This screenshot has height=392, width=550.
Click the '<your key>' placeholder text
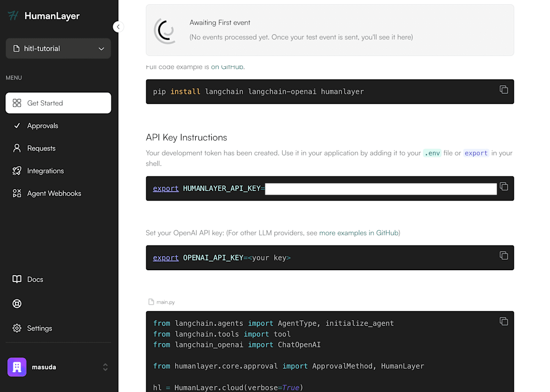point(269,258)
